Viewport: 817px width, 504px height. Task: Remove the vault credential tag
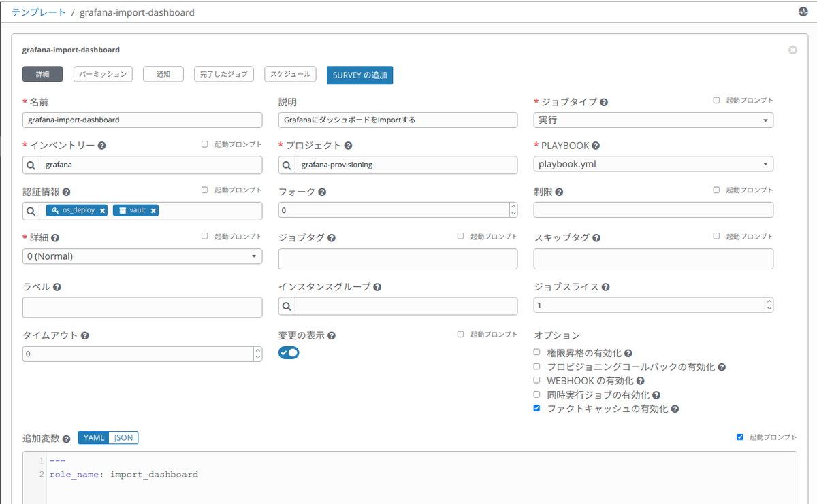[x=154, y=211]
